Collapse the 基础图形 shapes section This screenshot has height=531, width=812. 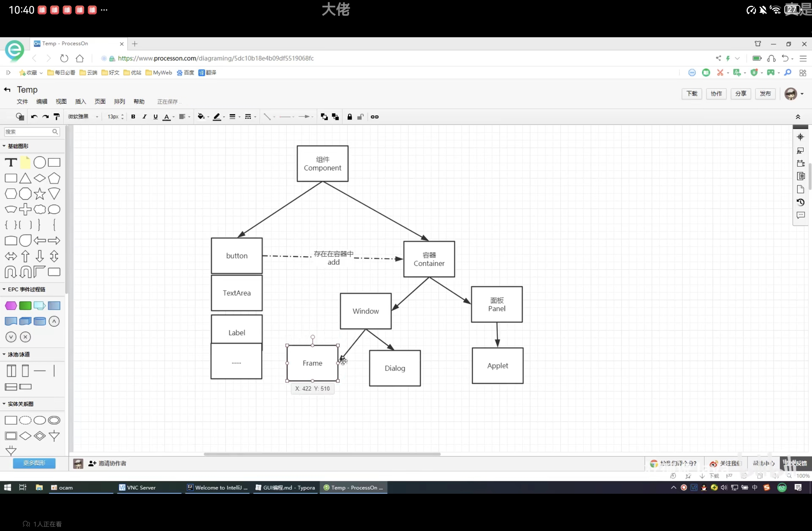17,146
